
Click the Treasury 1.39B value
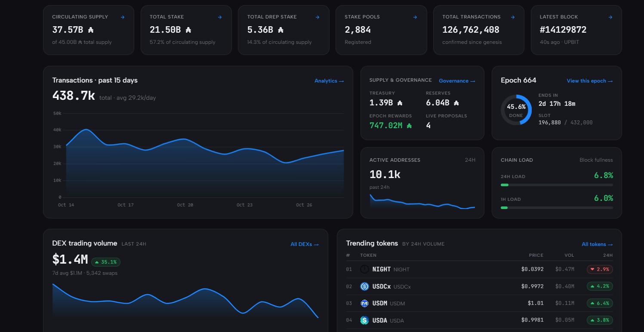click(386, 103)
